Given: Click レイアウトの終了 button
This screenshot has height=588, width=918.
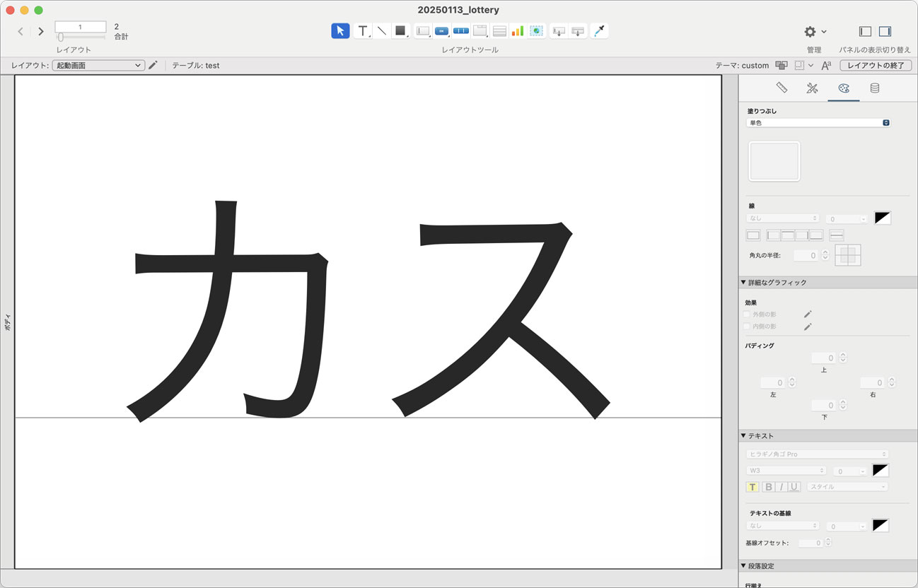Looking at the screenshot, I should click(x=876, y=65).
